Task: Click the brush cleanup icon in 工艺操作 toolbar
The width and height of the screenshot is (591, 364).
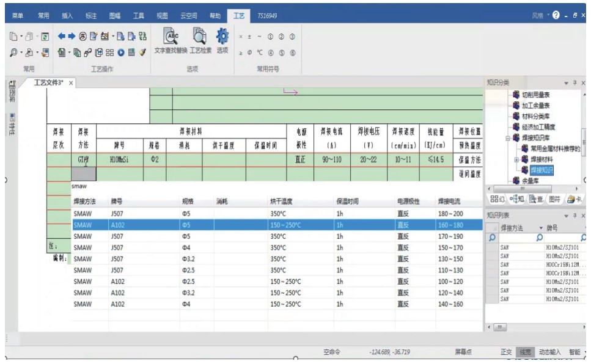Action: (141, 53)
